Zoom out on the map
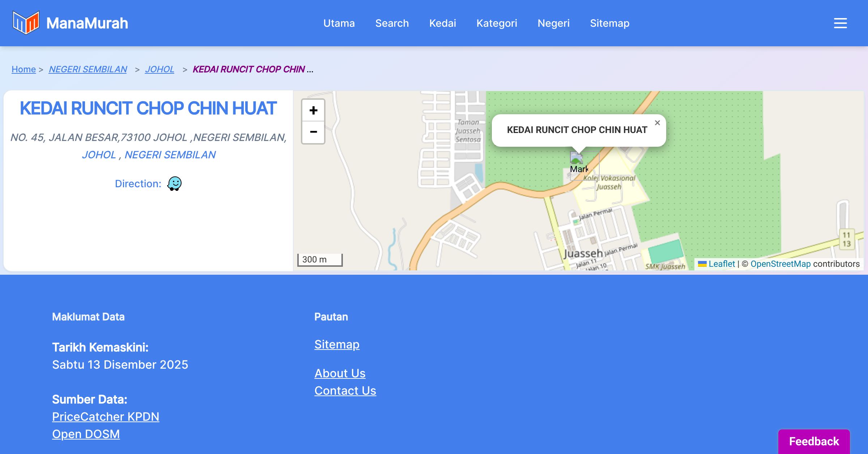 (x=313, y=132)
